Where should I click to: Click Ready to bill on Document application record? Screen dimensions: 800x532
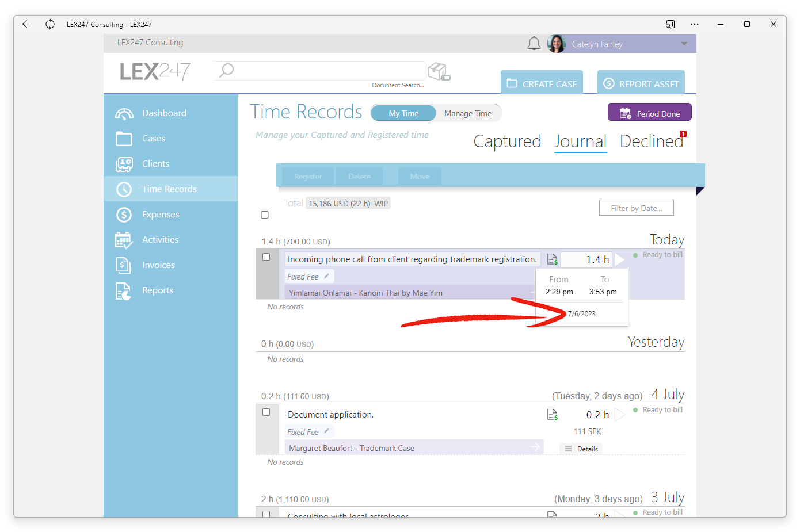pyautogui.click(x=662, y=409)
